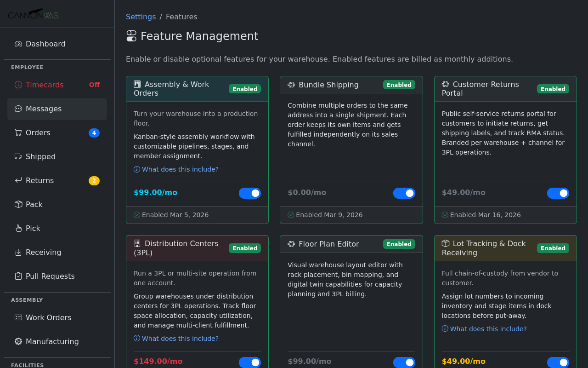Click the Pack box icon
This screenshot has height=368, width=588.
point(18,204)
